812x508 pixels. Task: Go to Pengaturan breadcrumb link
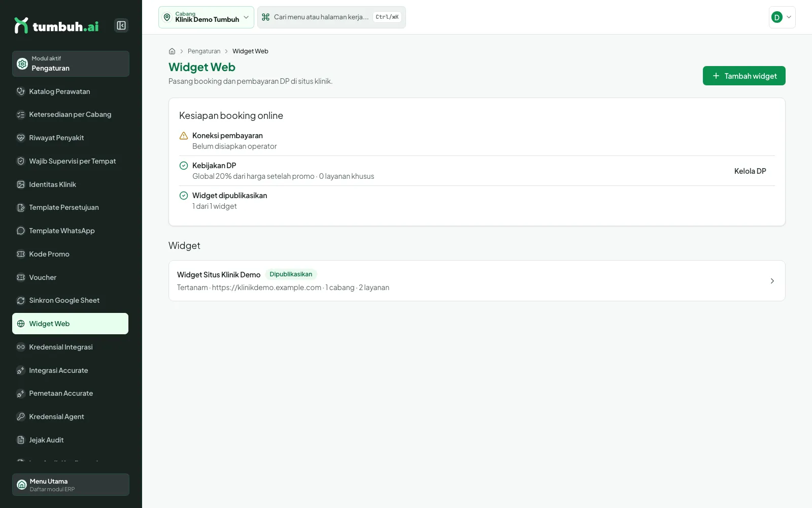(204, 51)
